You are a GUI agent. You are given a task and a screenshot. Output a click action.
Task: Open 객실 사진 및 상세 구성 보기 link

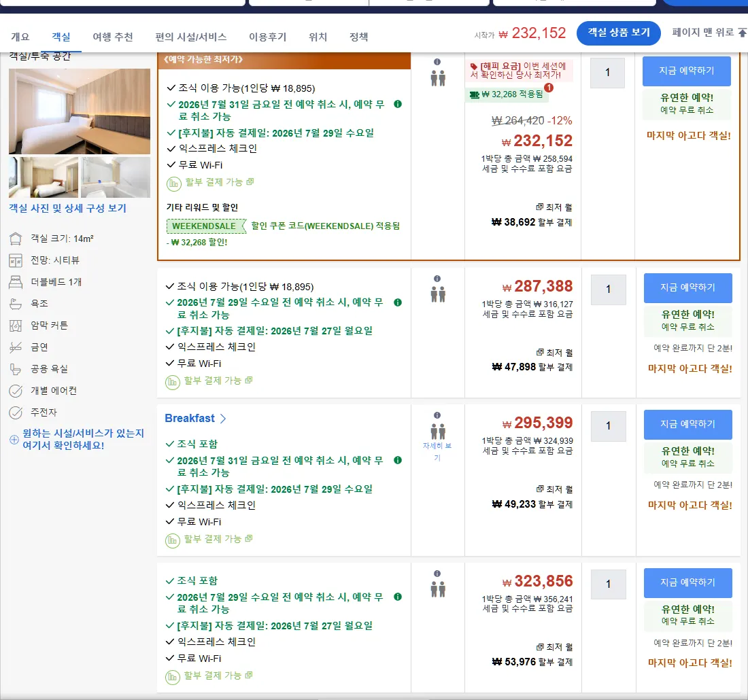coord(67,209)
